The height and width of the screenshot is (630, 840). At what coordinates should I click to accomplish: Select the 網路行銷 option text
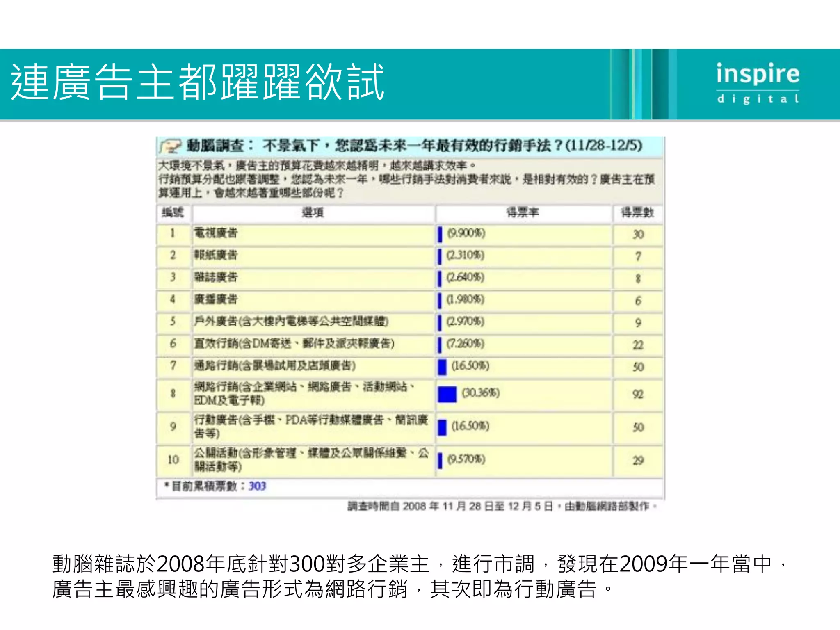[305, 393]
